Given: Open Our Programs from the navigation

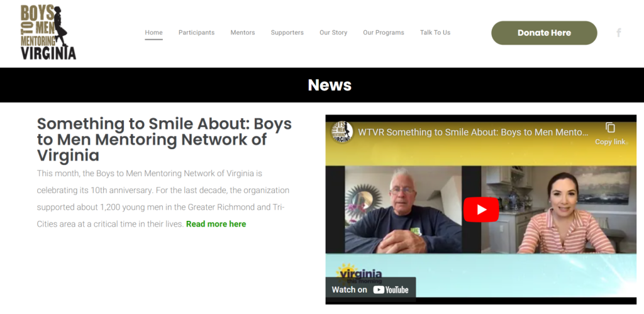Looking at the screenshot, I should 384,33.
